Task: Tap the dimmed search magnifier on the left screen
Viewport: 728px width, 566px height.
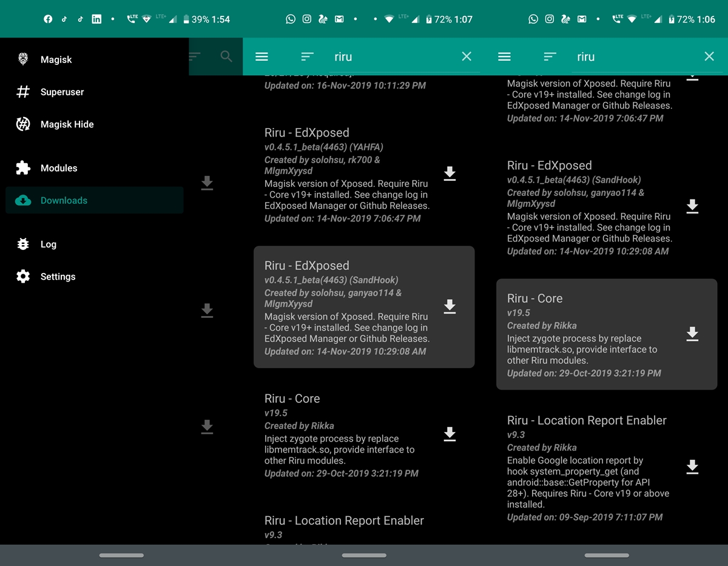Action: [x=226, y=56]
